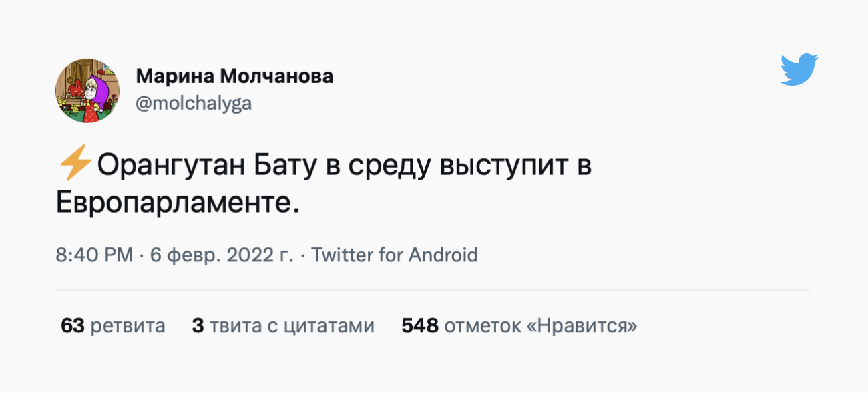View the твита с цитатами list
This screenshot has height=393, width=868.
pos(292,326)
